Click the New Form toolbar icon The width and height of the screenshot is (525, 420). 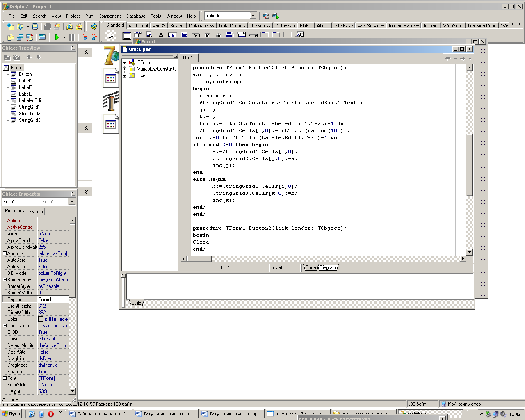coord(42,37)
